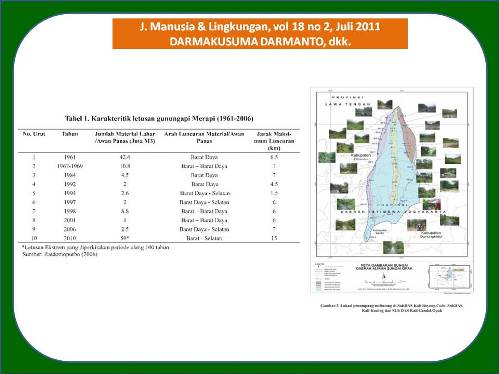Click the north arrow in map legend
The width and height of the screenshot is (499, 374).
pos(384,276)
